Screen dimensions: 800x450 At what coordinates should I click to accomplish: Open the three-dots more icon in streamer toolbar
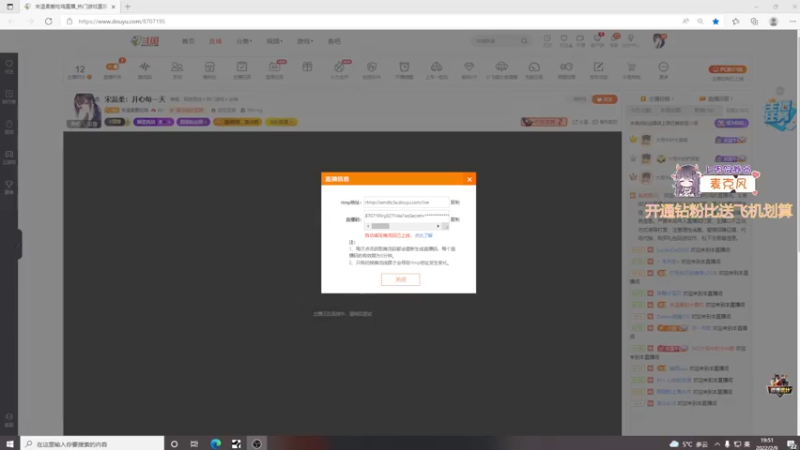[663, 67]
